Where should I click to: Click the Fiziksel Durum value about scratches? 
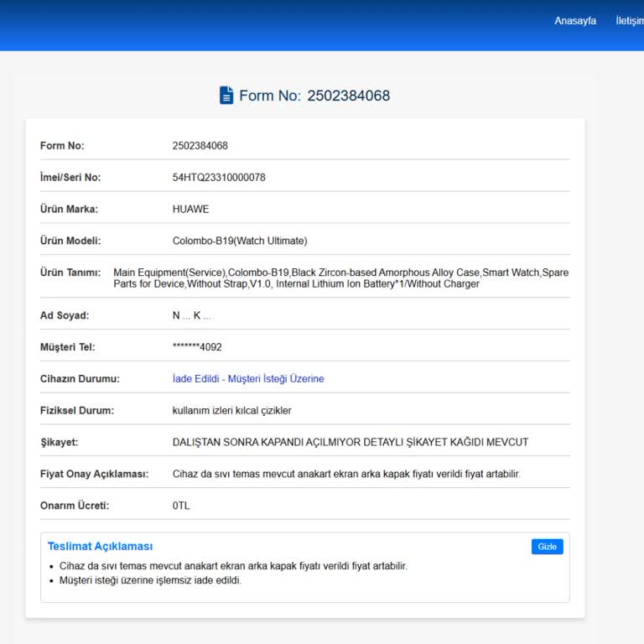232,411
